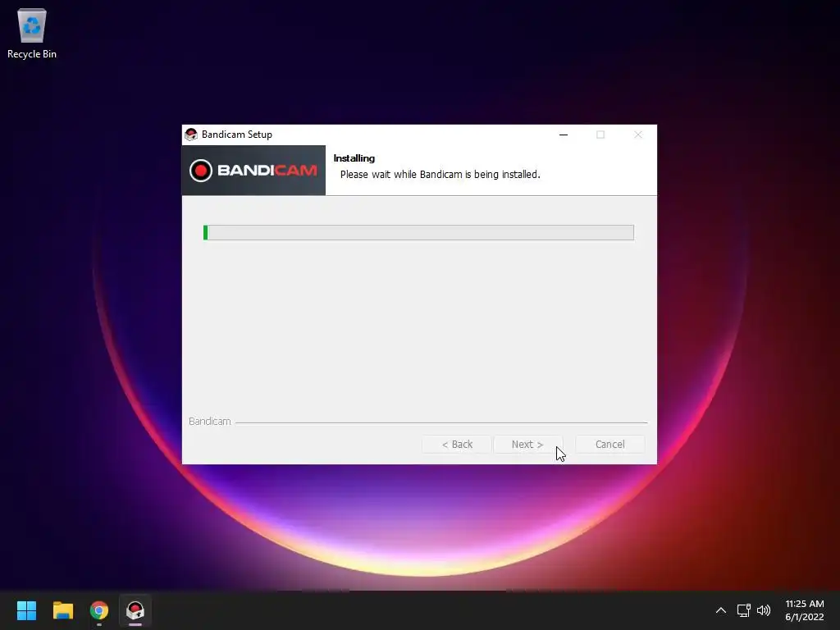Image resolution: width=840 pixels, height=630 pixels.
Task: Click the Cancel button in setup
Action: pos(609,444)
